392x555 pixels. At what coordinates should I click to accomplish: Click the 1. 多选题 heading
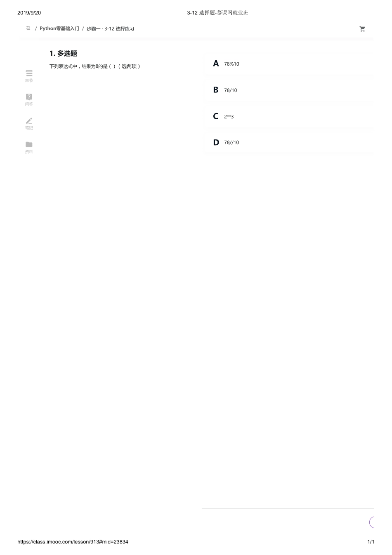63,54
